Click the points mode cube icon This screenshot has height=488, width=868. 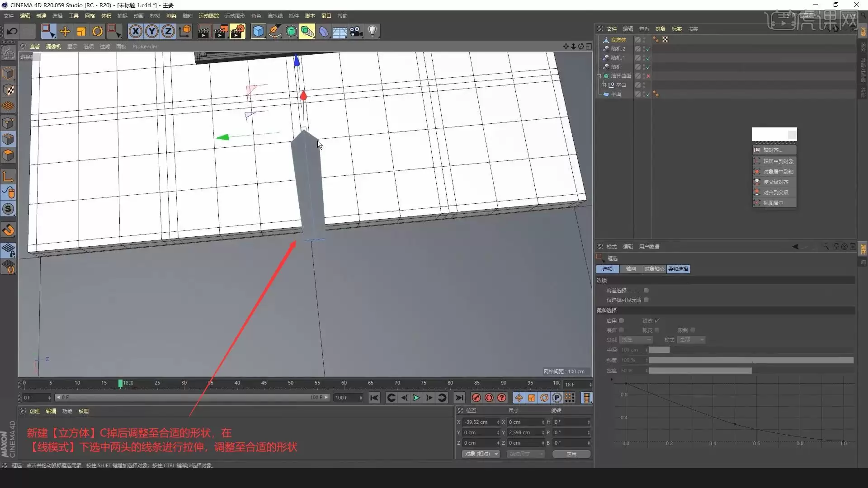click(x=8, y=122)
